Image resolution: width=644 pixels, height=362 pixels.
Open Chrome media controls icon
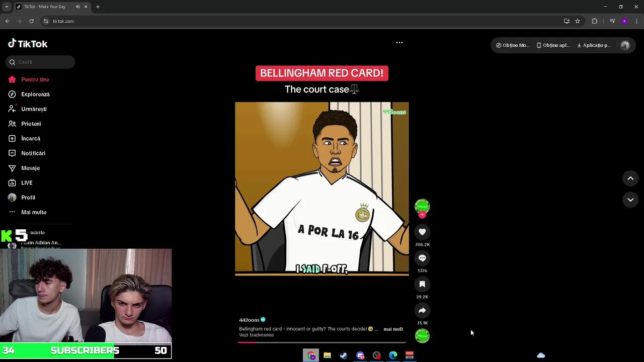612,21
